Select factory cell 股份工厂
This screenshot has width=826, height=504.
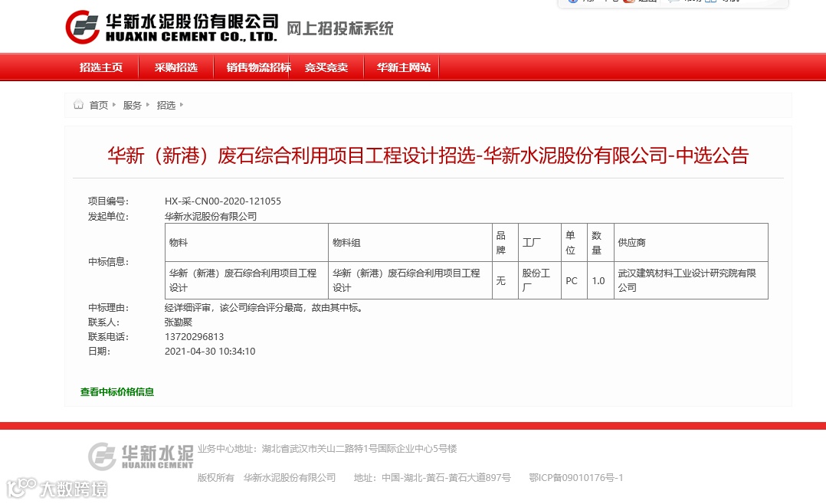click(540, 280)
